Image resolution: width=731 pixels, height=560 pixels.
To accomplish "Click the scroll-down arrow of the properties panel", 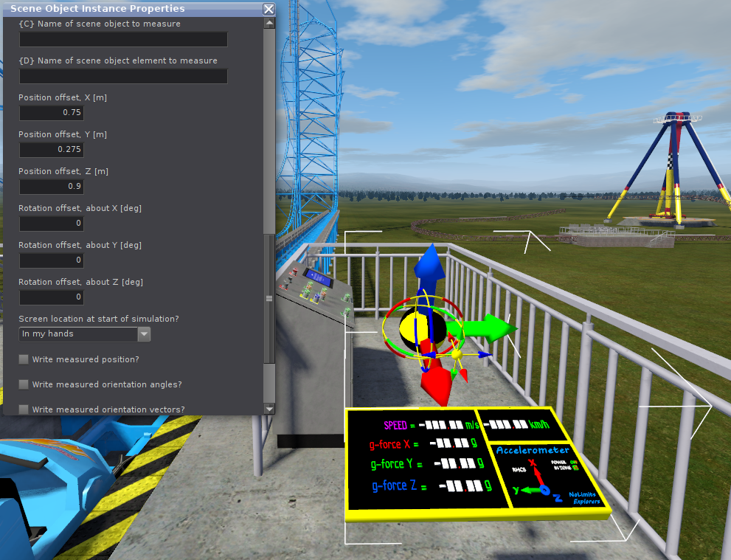I will (269, 409).
